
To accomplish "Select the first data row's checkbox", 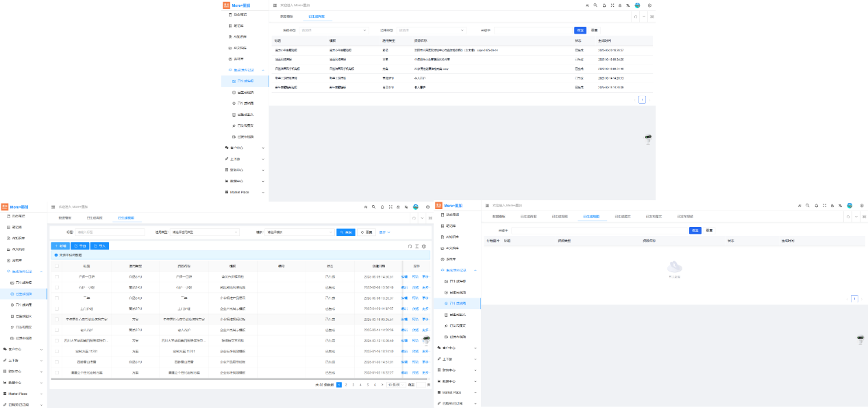I will pyautogui.click(x=57, y=276).
